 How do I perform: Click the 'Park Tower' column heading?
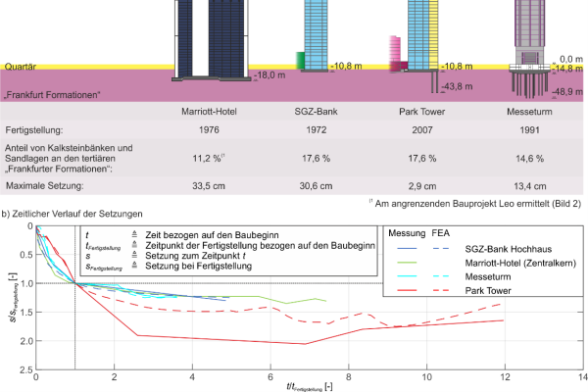coord(421,112)
